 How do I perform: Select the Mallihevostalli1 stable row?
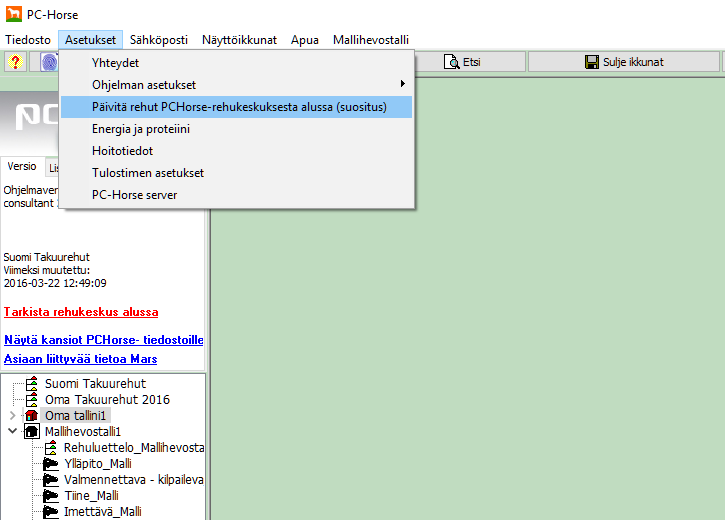[x=83, y=432]
